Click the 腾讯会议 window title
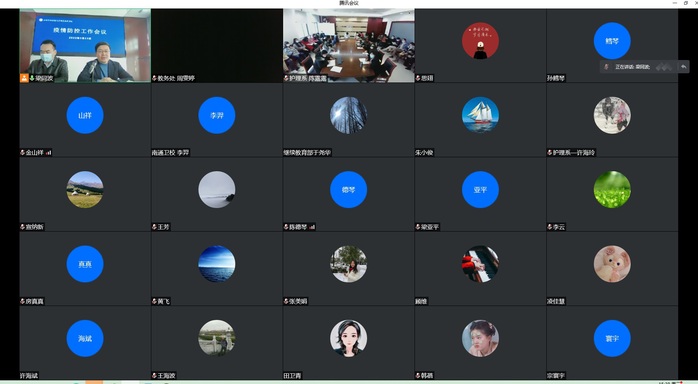 click(349, 3)
